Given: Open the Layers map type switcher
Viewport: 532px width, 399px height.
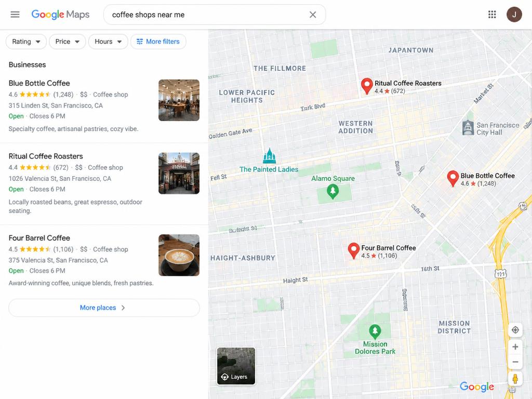Looking at the screenshot, I should click(x=236, y=366).
